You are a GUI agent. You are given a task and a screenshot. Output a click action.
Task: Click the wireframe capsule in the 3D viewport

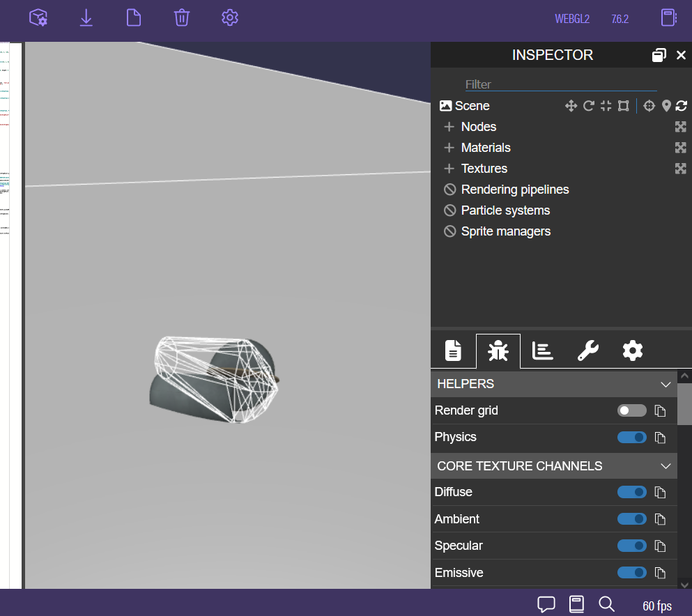tap(216, 380)
